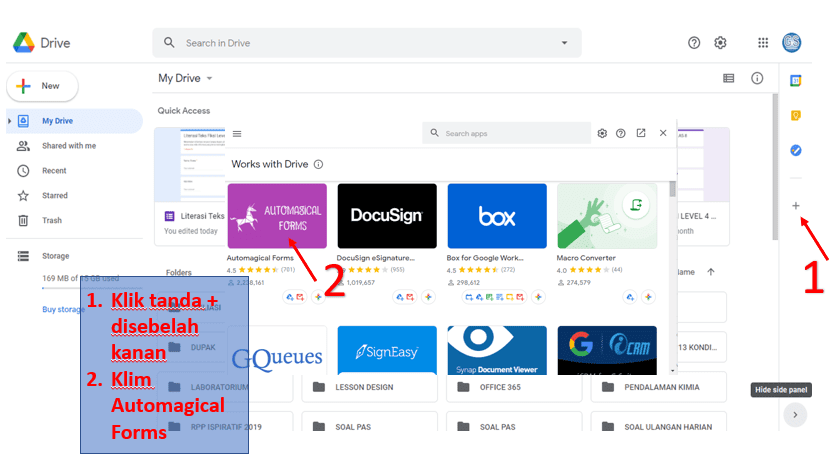Screen dimensions: 834x468
Task: Click the Search apps field
Action: tap(506, 133)
